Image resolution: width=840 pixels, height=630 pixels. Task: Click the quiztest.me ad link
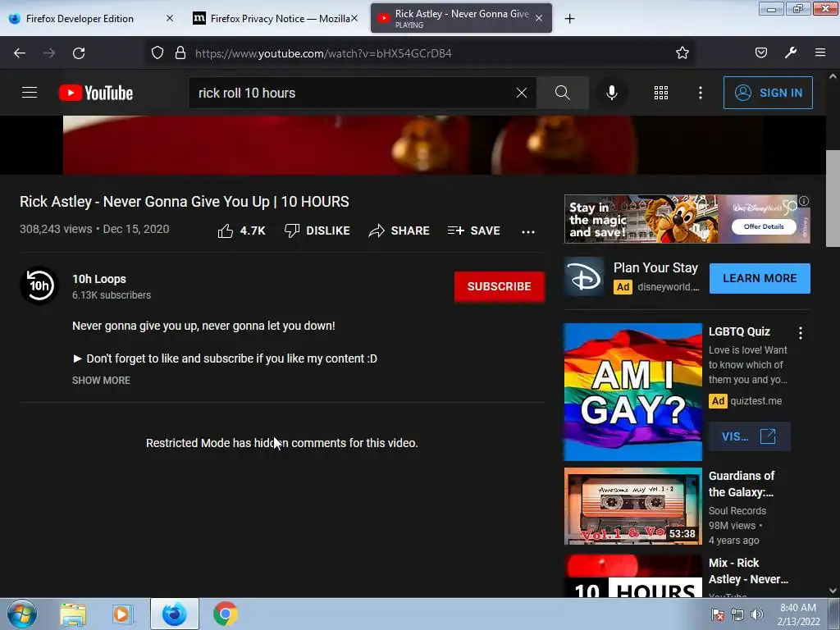coord(756,401)
